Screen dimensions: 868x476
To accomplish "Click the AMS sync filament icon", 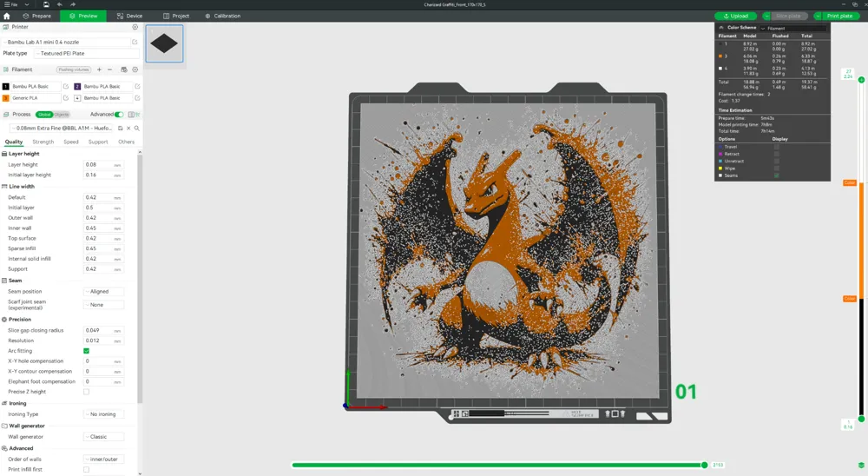I will coord(124,69).
